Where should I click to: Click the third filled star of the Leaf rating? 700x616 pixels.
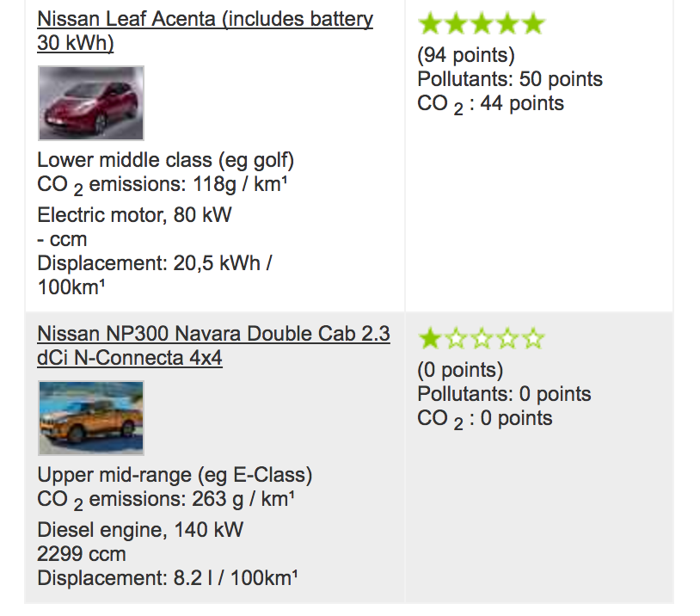(x=482, y=23)
